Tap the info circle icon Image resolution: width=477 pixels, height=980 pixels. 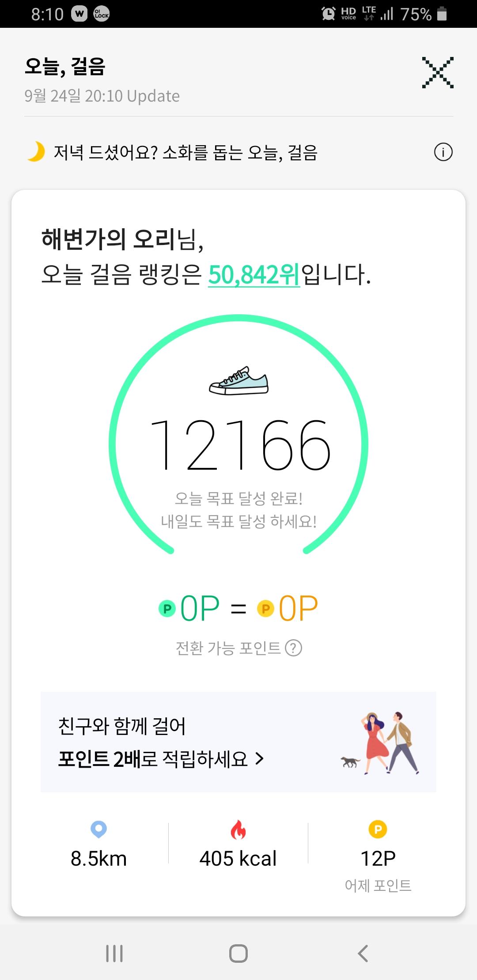(x=443, y=153)
